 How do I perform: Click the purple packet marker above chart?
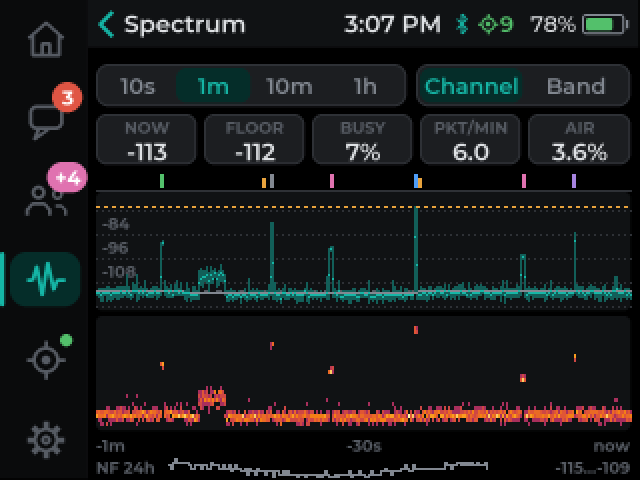[574, 181]
